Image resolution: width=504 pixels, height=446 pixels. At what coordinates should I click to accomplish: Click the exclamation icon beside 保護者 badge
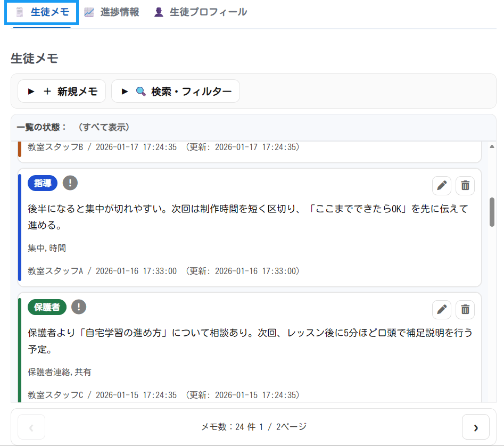[79, 307]
